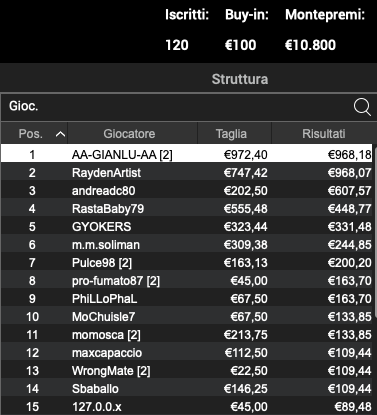Choose the GYOKERS row
The height and width of the screenshot is (415, 377).
click(x=187, y=226)
